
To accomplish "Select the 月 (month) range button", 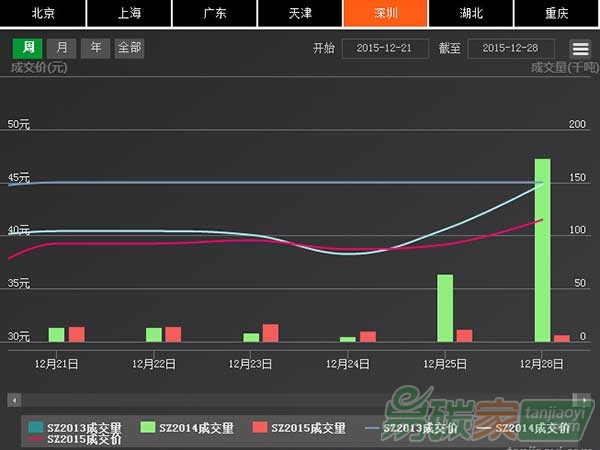I will (x=62, y=47).
